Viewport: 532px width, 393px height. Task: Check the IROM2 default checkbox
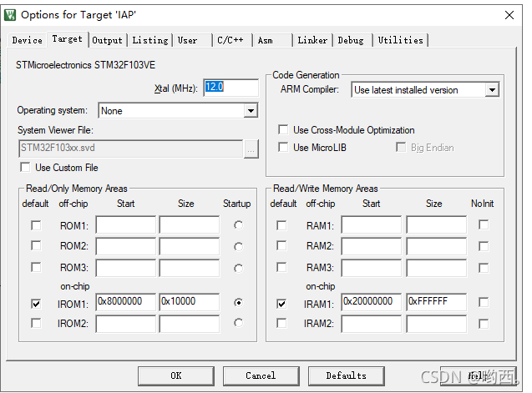(x=36, y=323)
